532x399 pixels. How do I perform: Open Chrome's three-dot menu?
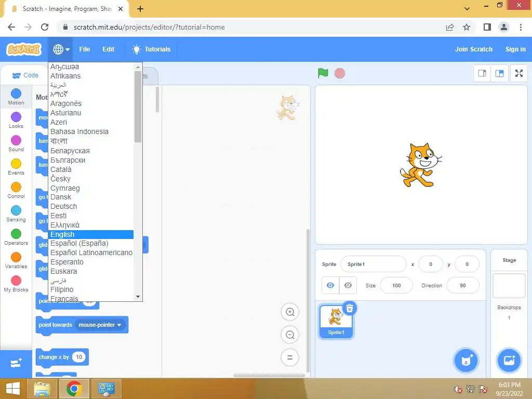pos(521,27)
